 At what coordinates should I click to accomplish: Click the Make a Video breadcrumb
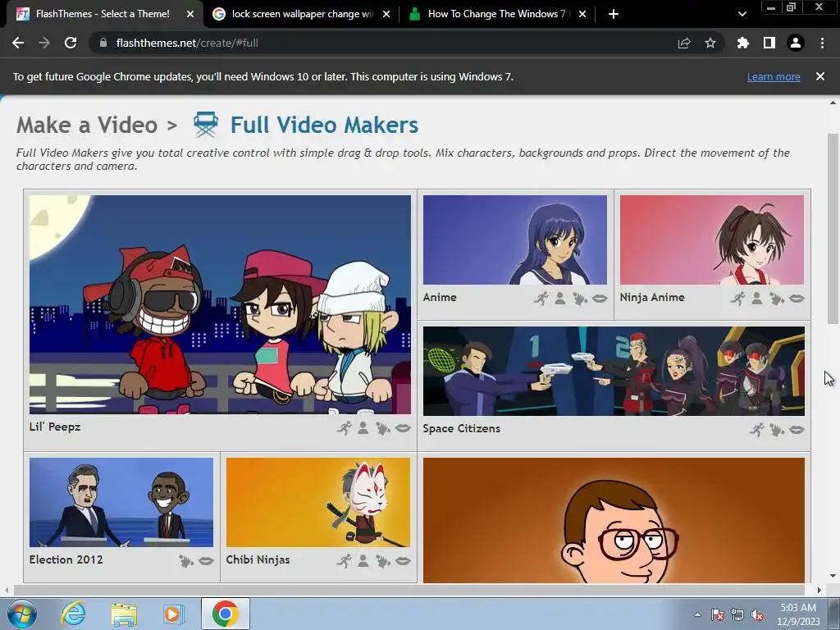(x=87, y=126)
